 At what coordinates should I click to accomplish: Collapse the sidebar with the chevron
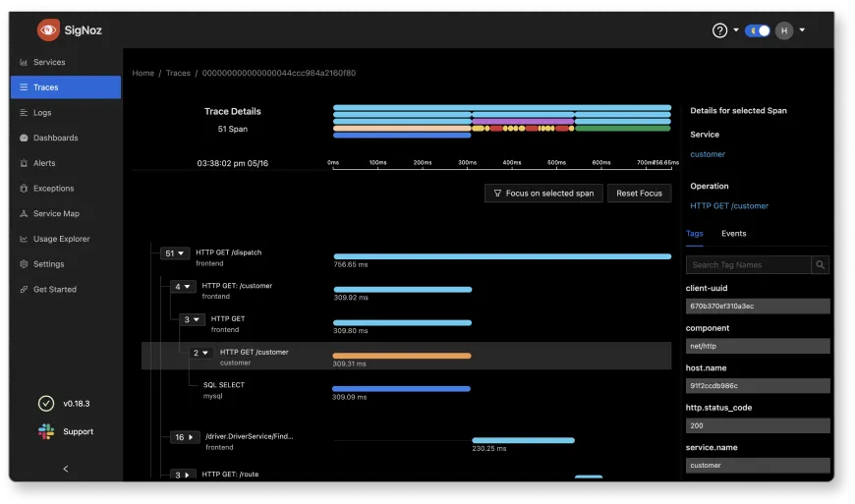point(66,469)
